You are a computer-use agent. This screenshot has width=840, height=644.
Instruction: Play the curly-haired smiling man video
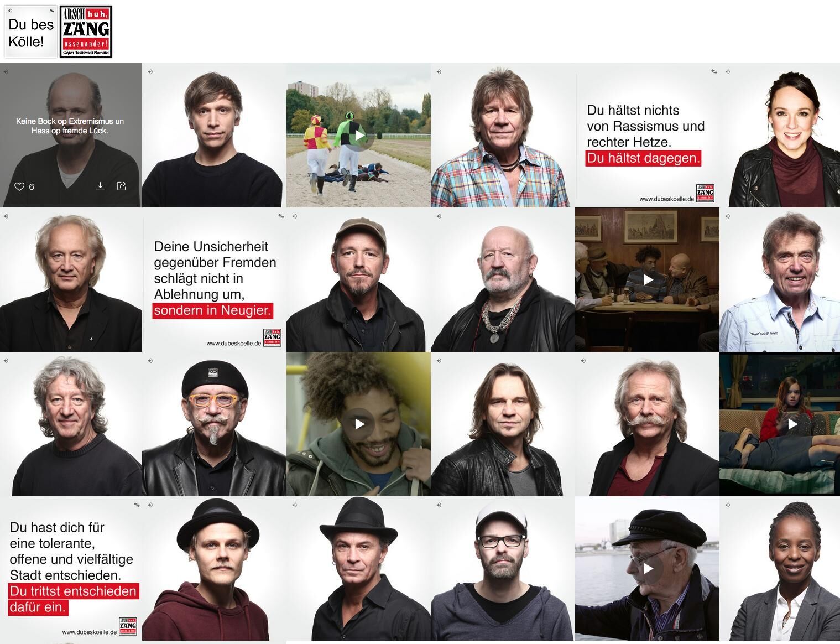(x=359, y=424)
